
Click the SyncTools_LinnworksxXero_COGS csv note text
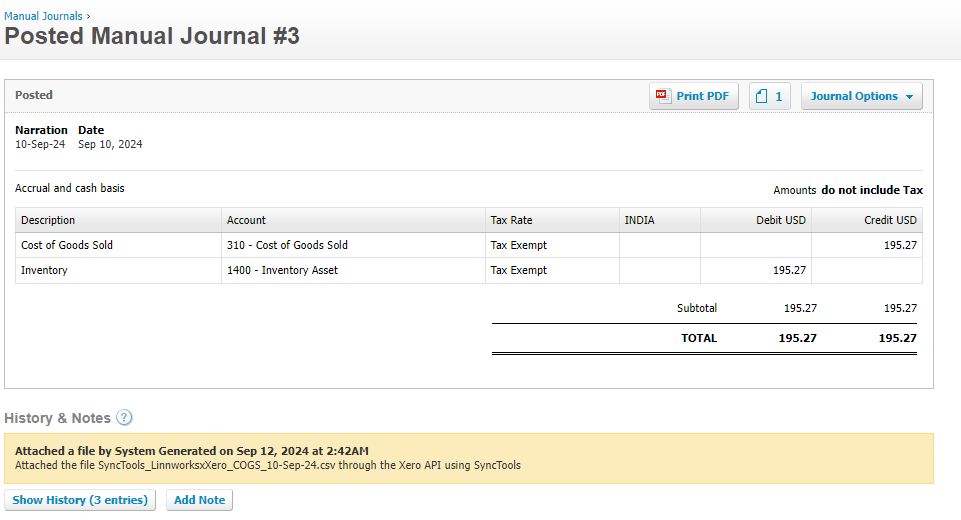(268, 465)
